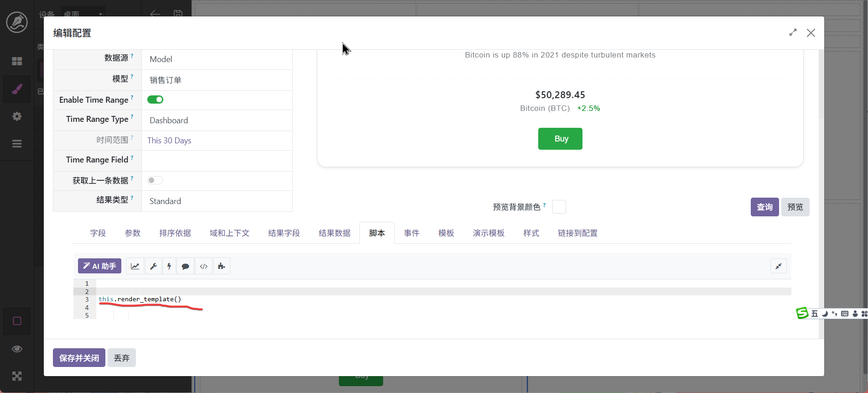868x393 pixels.
Task: Open the AI 助手 assistant
Action: (99, 266)
